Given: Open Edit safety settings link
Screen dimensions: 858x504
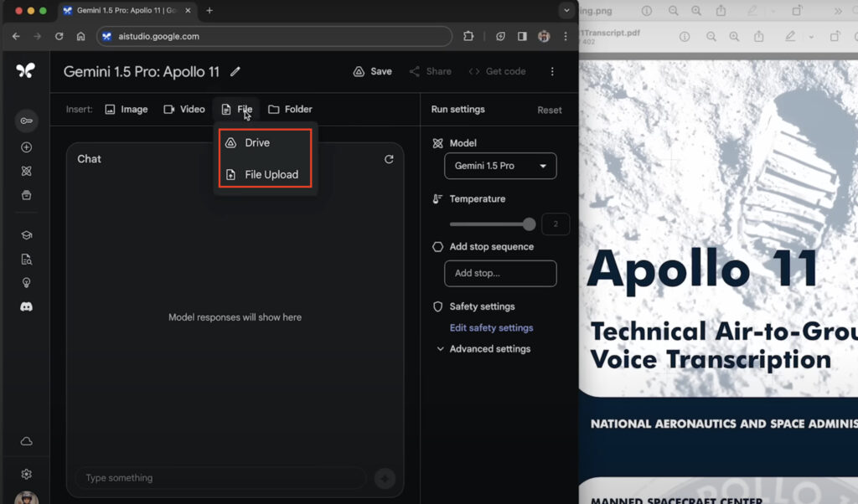Looking at the screenshot, I should click(491, 327).
